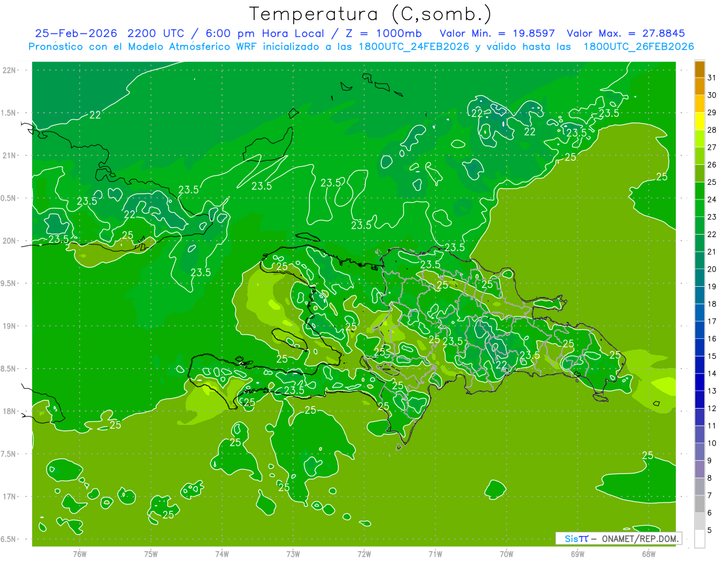This screenshot has width=728, height=562.
Task: Click the "9" colorbar scale label
Action: [x=710, y=461]
